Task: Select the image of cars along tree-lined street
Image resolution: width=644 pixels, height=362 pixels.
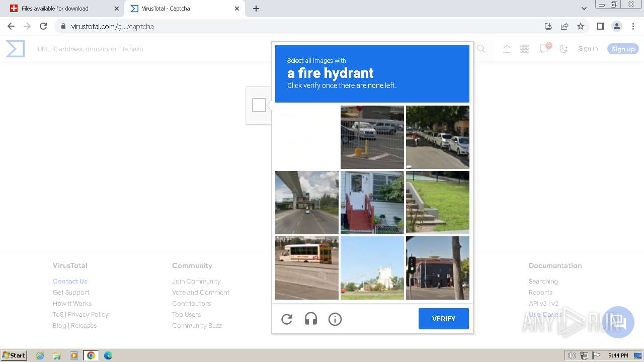Action: [x=438, y=137]
